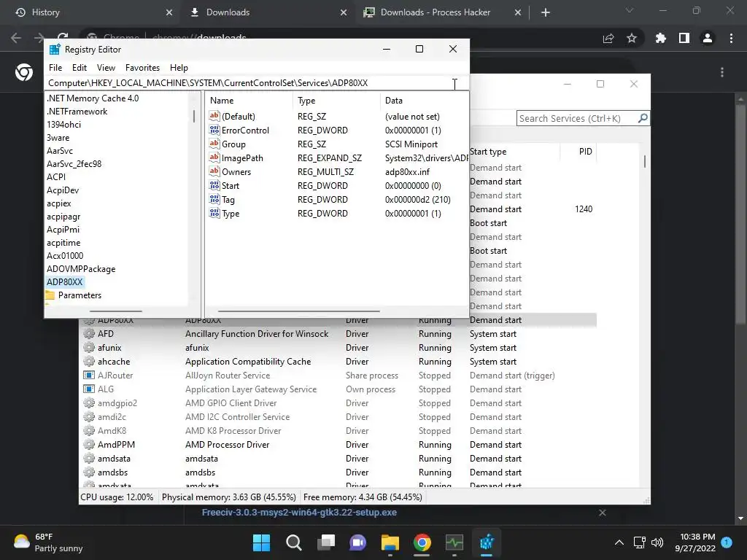
Task: Open File Explorer from the taskbar
Action: 390,542
